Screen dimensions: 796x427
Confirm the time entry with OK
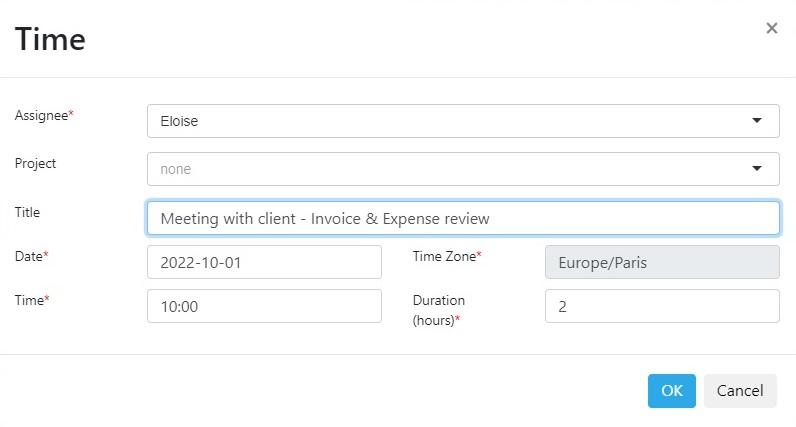672,390
